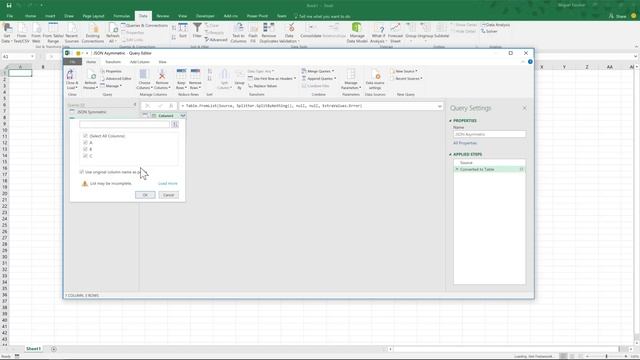Click Sheet1 tab in Excel
Screen dimensions: 640x360
(33, 349)
